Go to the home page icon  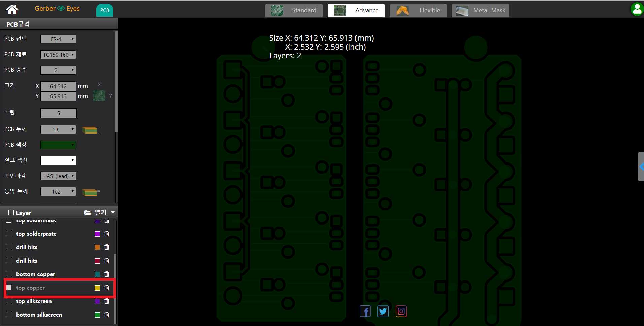click(12, 9)
